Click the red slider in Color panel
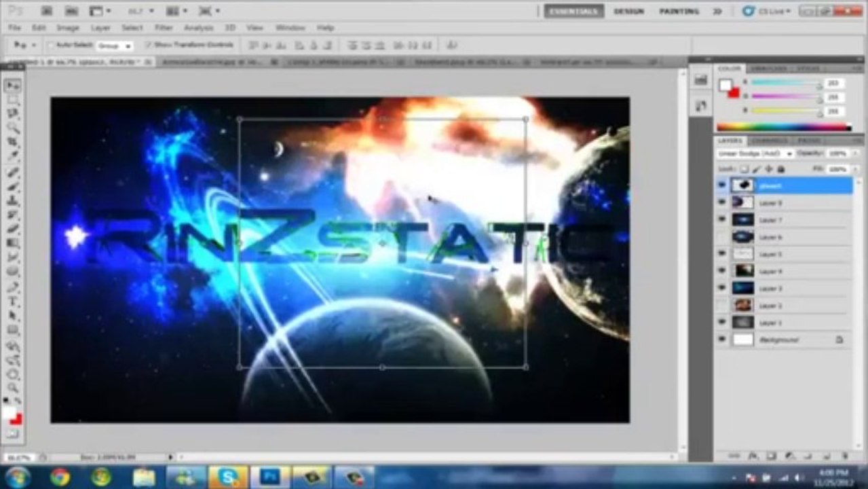This screenshot has width=868, height=489. [x=786, y=82]
